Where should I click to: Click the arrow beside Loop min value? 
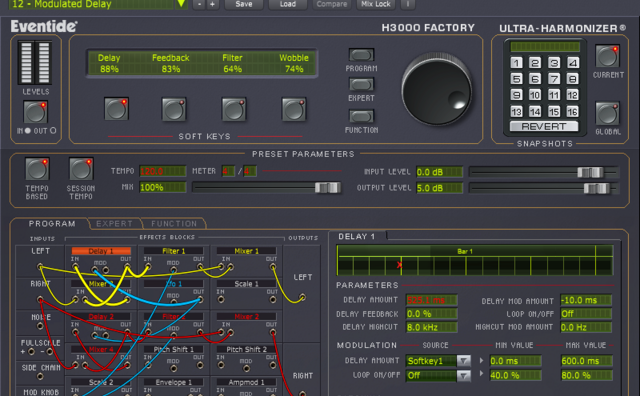[x=482, y=373]
